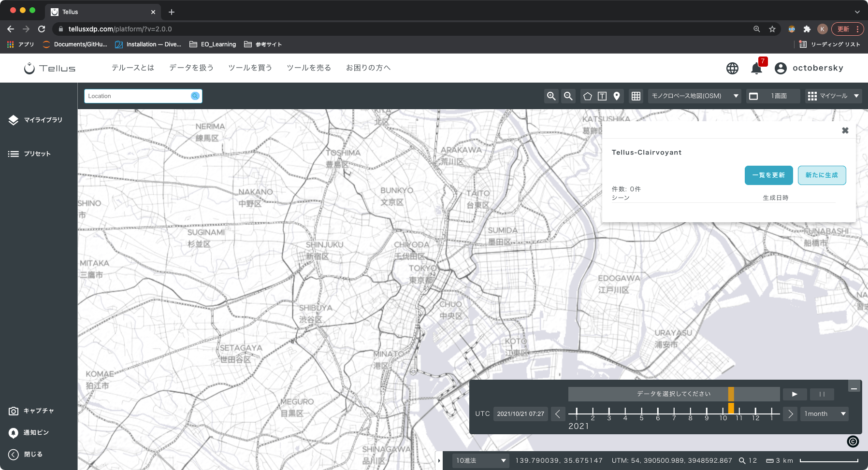Open the アプリ apps shortcut

coord(20,44)
